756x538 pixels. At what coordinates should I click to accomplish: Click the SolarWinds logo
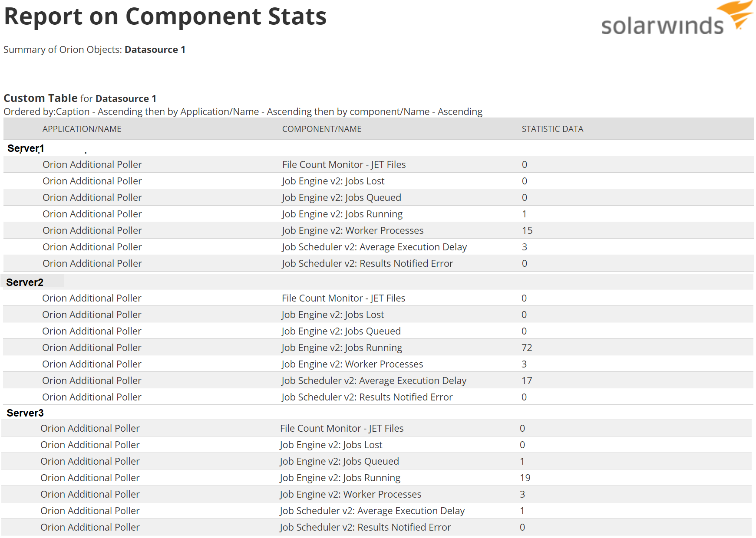tap(676, 20)
